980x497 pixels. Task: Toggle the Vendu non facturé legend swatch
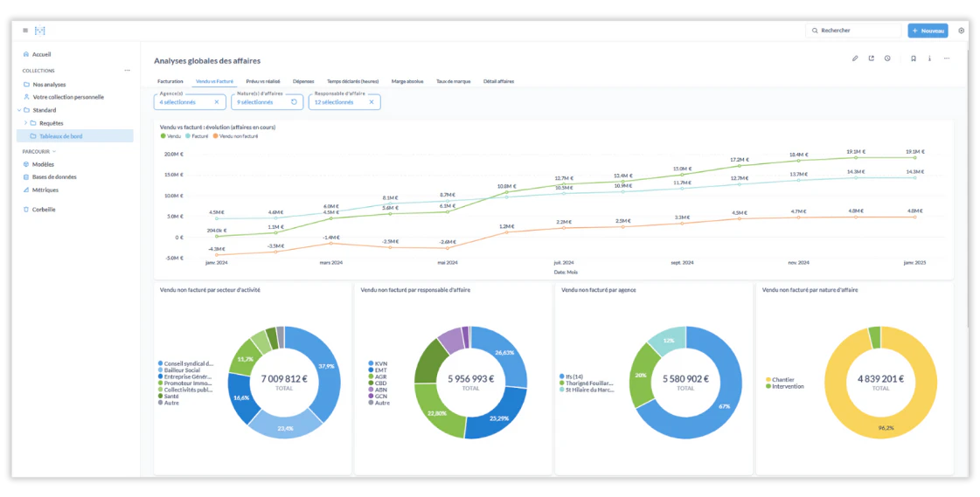(x=216, y=135)
